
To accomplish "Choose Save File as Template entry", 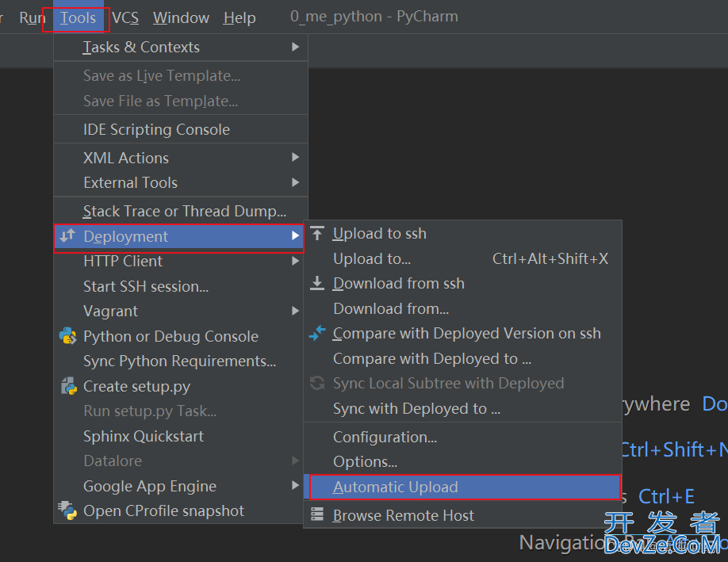I will 181,101.
